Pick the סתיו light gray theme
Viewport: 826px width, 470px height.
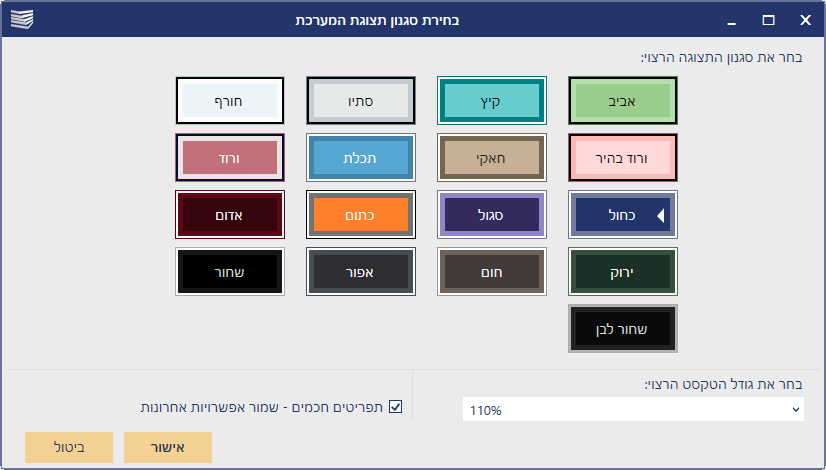click(361, 101)
